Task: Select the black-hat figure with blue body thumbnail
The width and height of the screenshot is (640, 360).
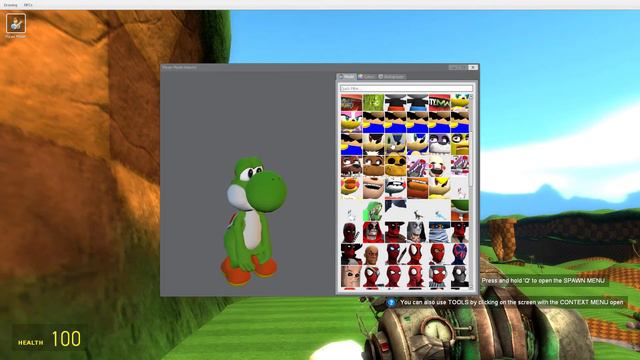Action: coord(417,102)
